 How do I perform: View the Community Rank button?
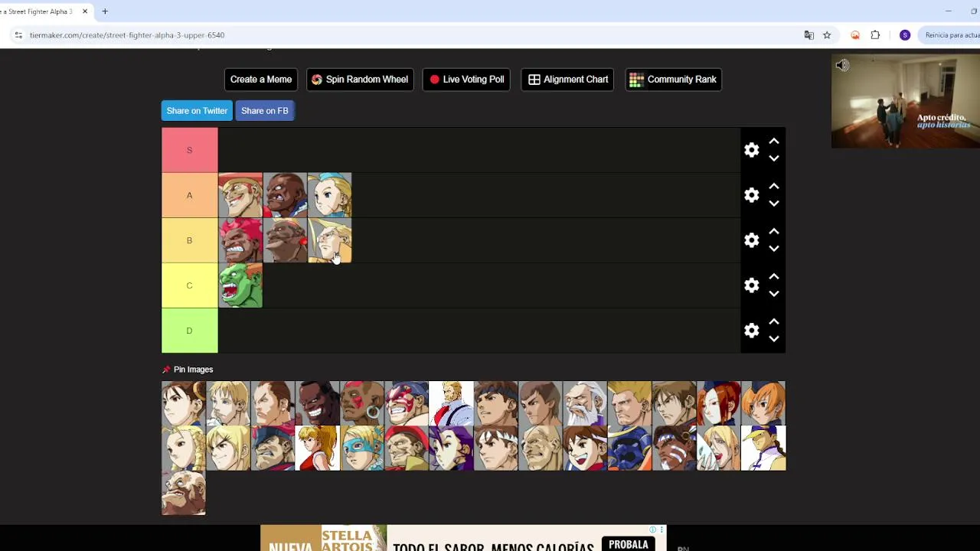[674, 80]
